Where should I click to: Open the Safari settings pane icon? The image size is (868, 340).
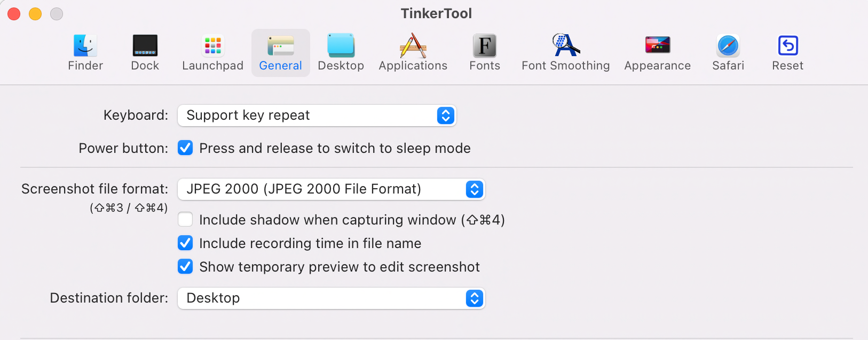tap(728, 46)
